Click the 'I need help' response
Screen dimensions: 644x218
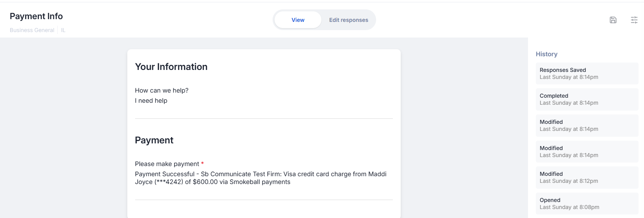[x=151, y=100]
